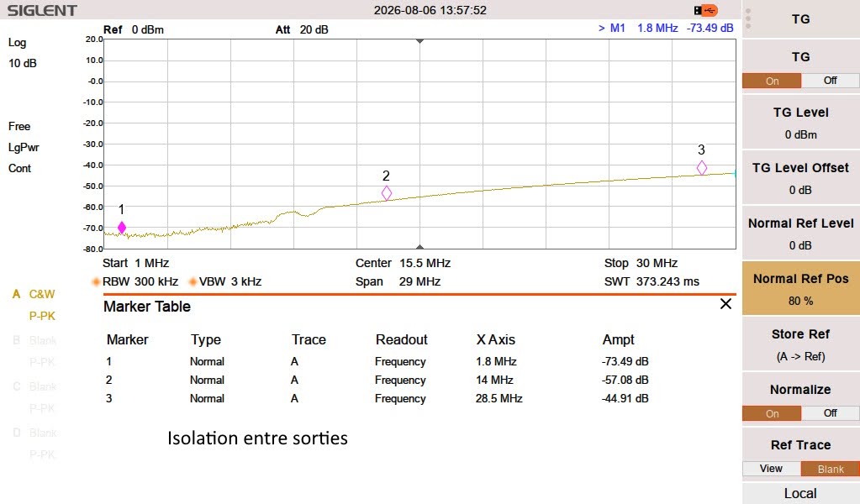The width and height of the screenshot is (860, 504).
Task: Click the Log scale type label
Action: 17,42
